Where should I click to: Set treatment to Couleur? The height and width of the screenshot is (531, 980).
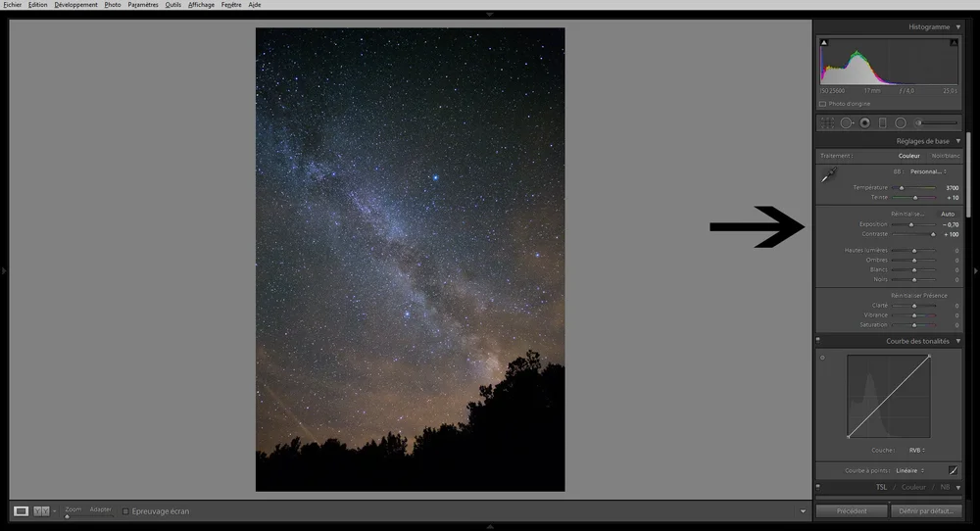click(908, 156)
